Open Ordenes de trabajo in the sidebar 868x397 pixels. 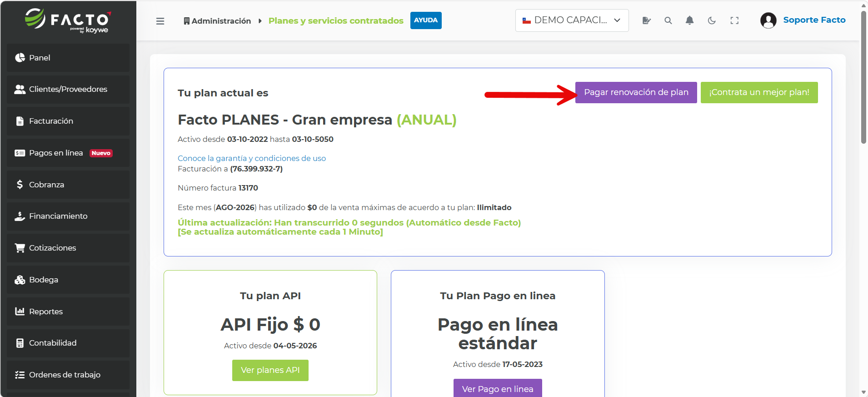[68, 375]
